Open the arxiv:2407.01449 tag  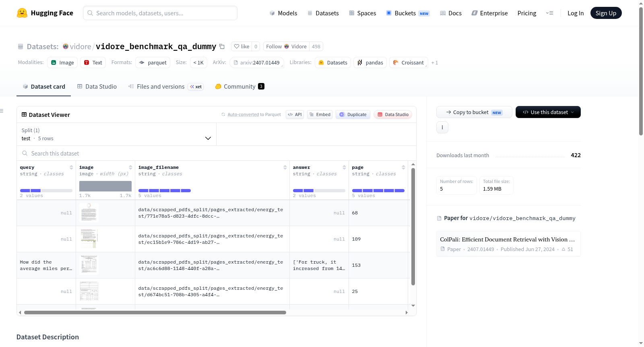pyautogui.click(x=256, y=62)
